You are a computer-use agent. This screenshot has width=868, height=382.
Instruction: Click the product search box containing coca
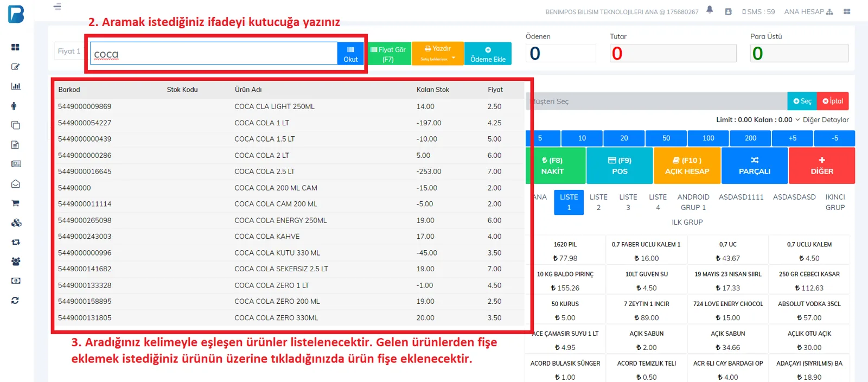pos(214,54)
